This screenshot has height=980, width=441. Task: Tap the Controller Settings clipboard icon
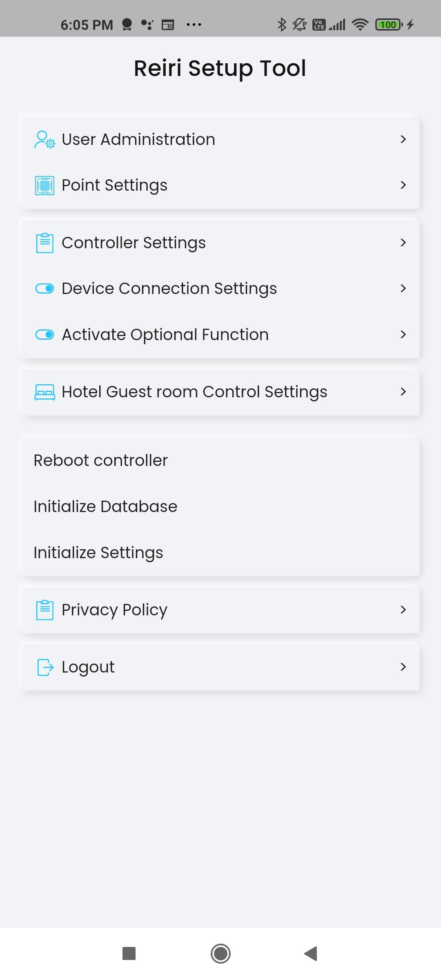pyautogui.click(x=45, y=243)
